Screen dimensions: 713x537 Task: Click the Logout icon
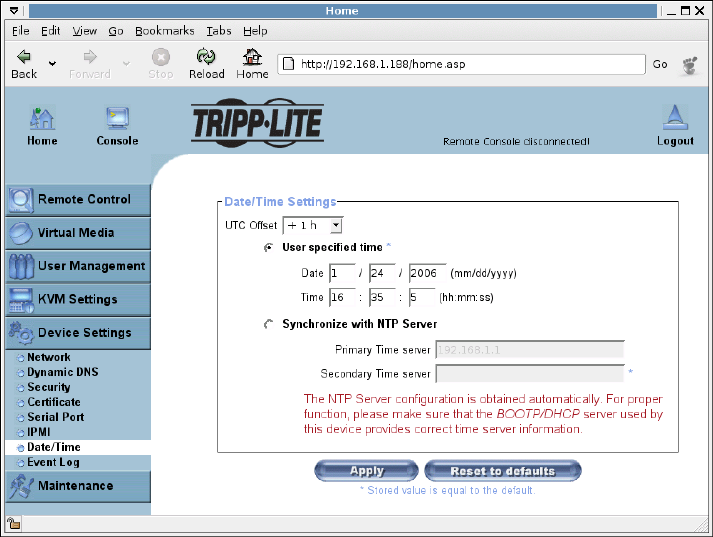675,117
